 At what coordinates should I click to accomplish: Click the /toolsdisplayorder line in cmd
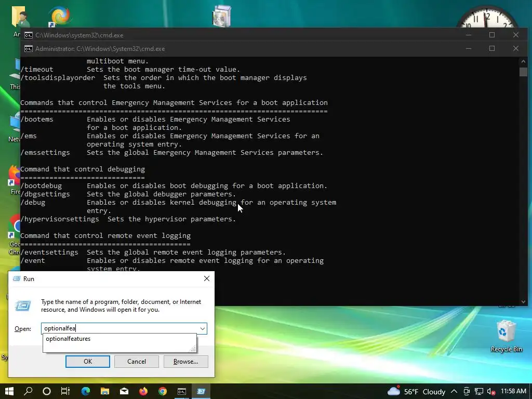164,78
